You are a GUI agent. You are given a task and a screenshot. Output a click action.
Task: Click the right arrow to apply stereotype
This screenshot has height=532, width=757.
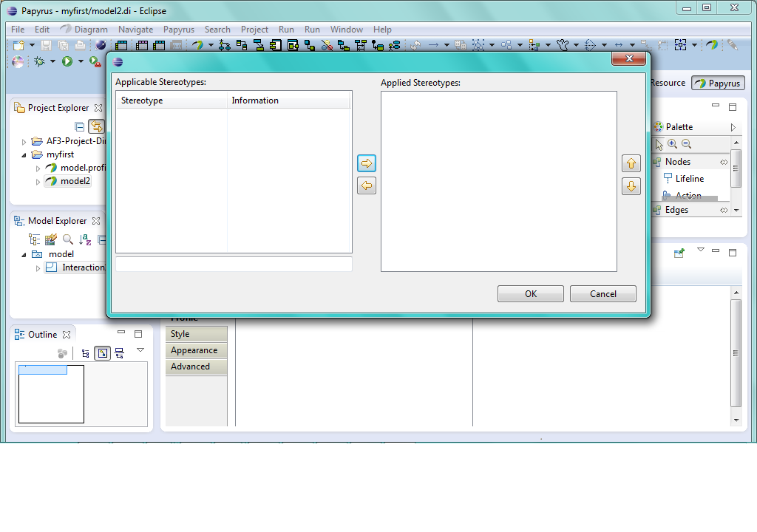366,163
